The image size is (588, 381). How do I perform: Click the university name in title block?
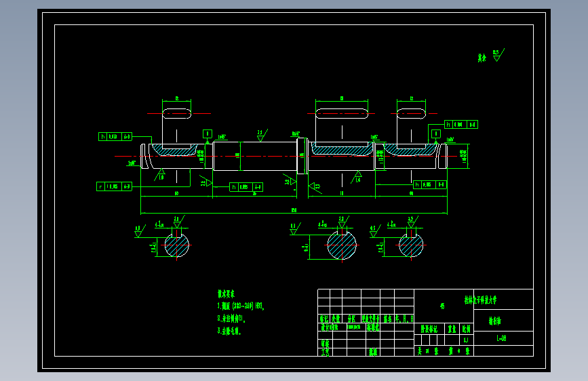coord(480,300)
